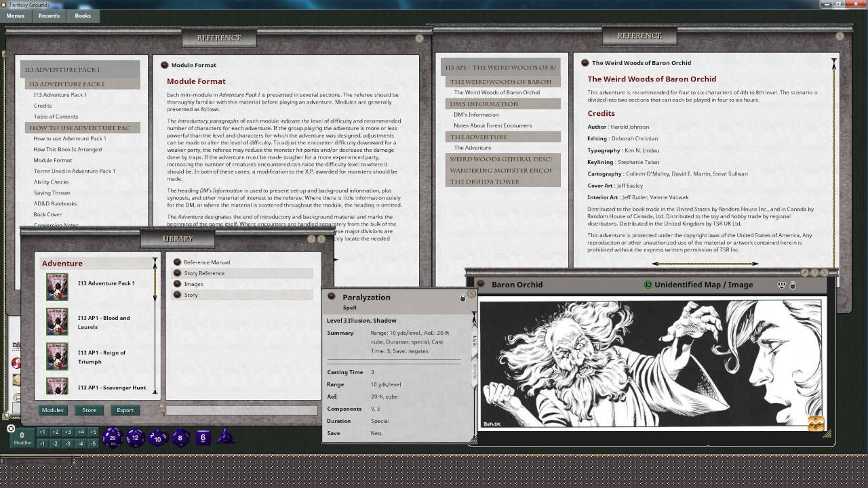Image resolution: width=868 pixels, height=488 pixels.
Task: Click the Baron Orchid image link icon
Action: [481, 284]
